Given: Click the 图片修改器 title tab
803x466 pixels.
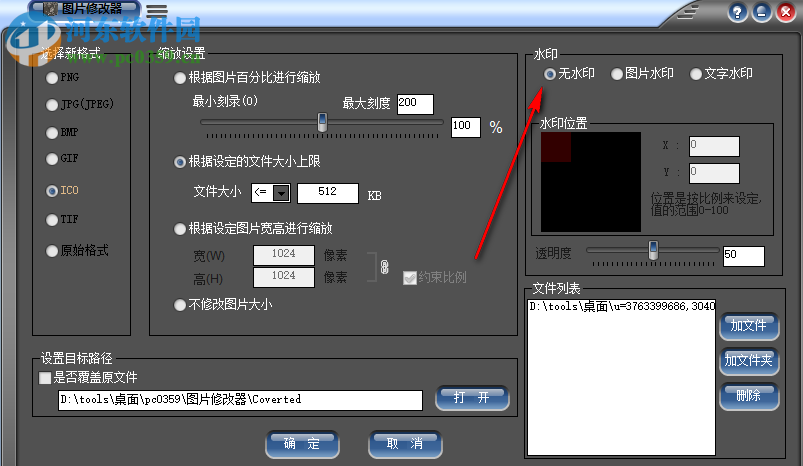Looking at the screenshot, I should [x=84, y=9].
